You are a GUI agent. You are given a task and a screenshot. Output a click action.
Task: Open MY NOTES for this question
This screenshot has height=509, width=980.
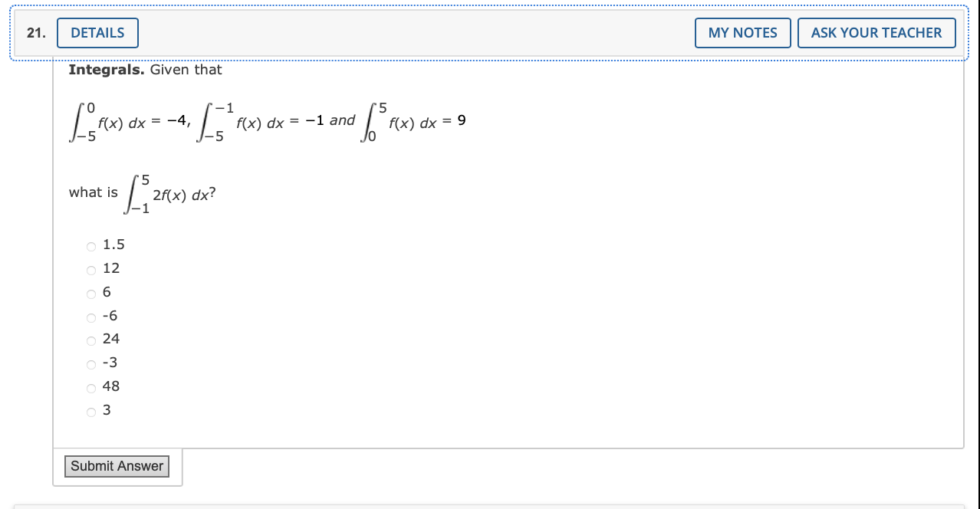point(742,33)
